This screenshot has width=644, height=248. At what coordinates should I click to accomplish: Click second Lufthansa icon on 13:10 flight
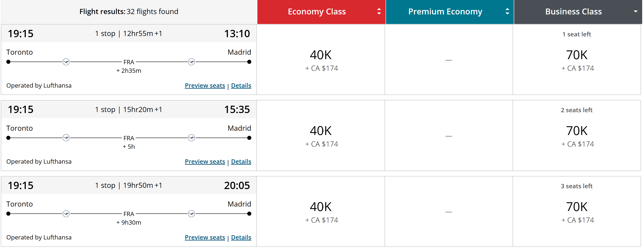(x=191, y=62)
